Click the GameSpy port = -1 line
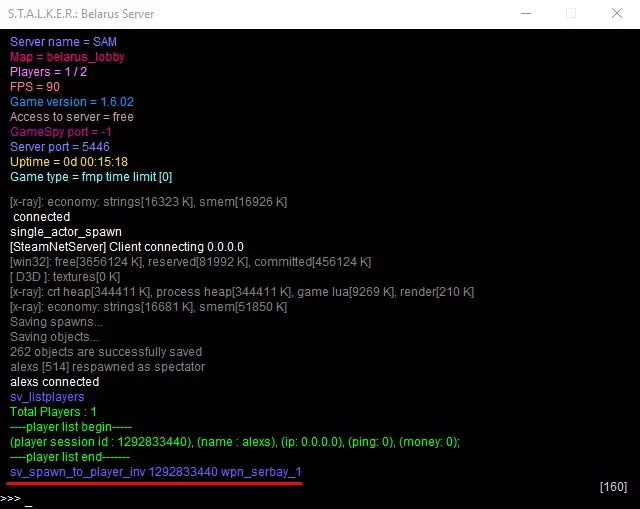 coord(61,132)
